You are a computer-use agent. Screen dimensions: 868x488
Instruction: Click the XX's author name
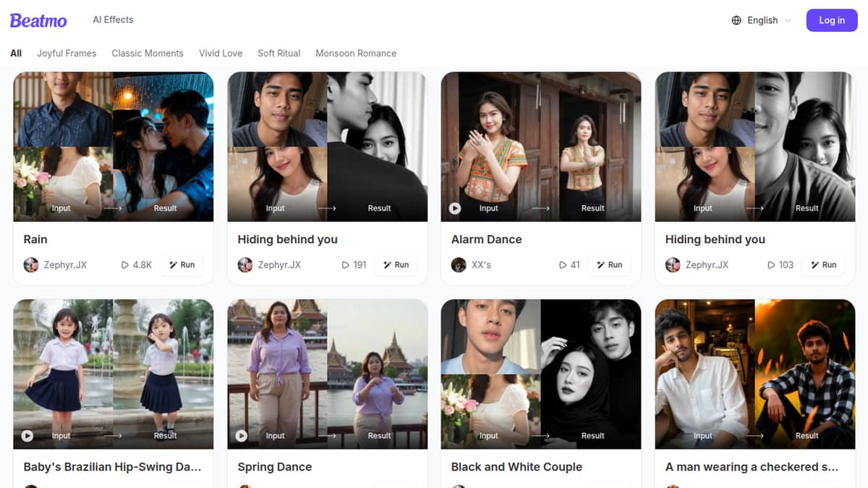(x=481, y=265)
